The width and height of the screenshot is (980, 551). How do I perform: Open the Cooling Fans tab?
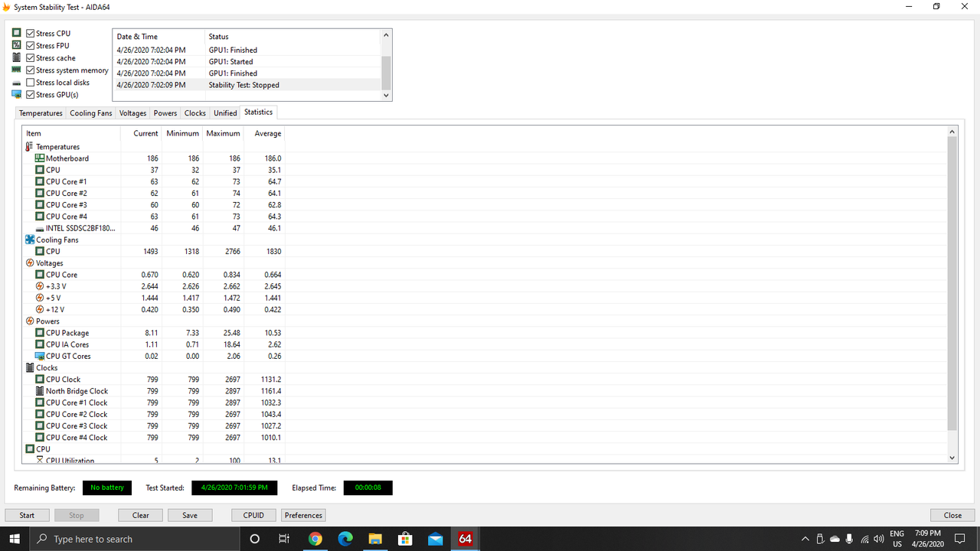pyautogui.click(x=90, y=112)
